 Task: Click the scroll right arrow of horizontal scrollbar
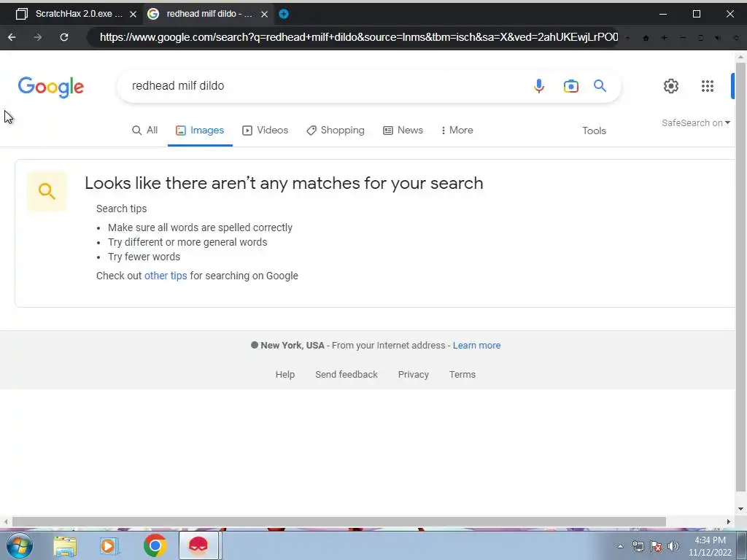click(729, 521)
